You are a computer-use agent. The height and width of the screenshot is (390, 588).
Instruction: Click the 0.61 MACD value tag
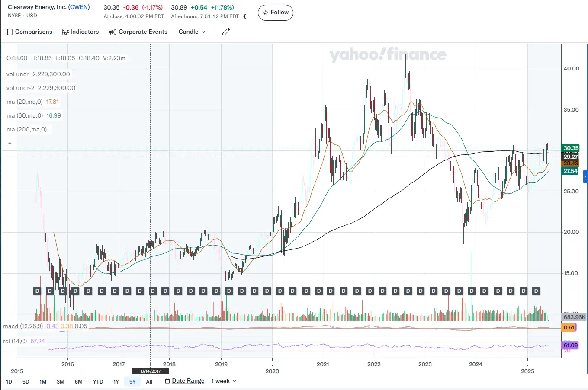[x=569, y=327]
